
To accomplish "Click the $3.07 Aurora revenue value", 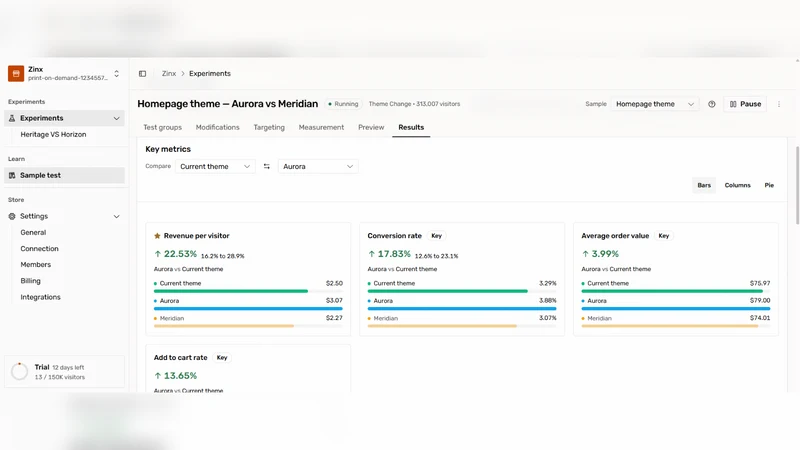I will (334, 301).
